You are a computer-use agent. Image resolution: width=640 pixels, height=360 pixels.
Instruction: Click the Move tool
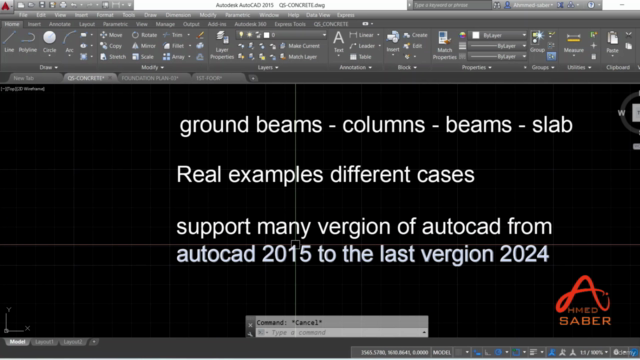[x=111, y=35]
